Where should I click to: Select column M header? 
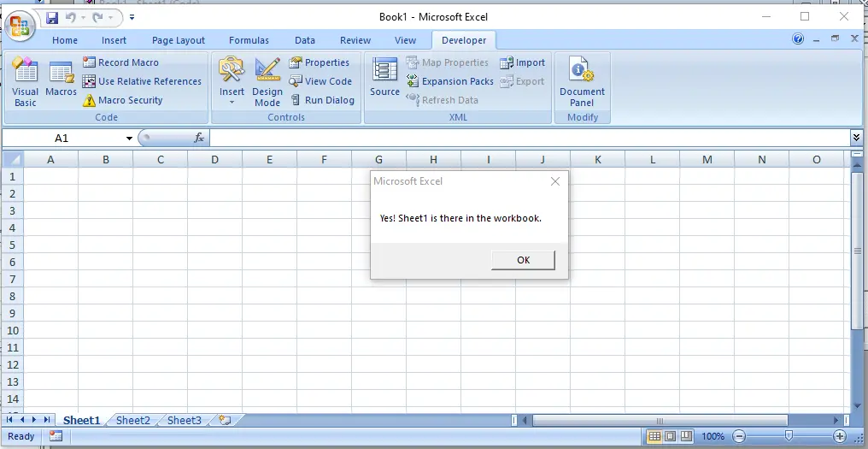707,160
